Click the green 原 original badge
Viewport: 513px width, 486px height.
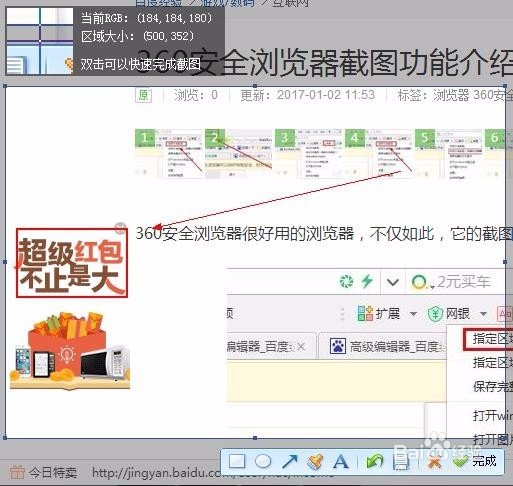(x=144, y=96)
